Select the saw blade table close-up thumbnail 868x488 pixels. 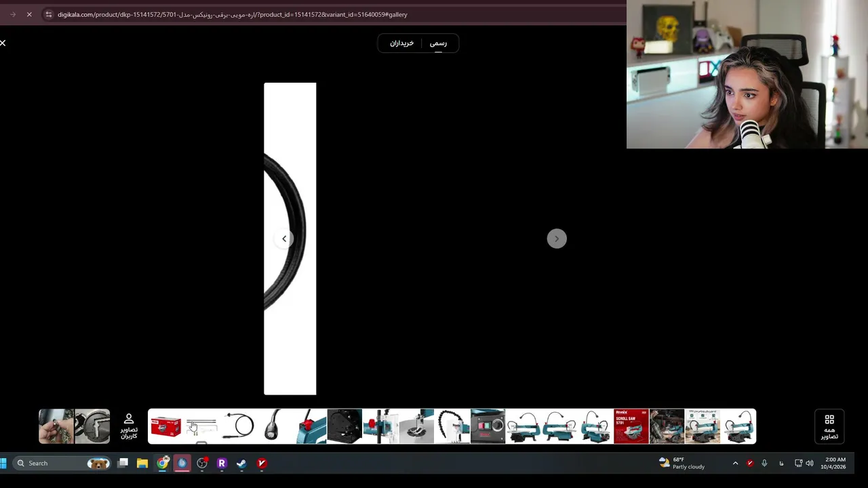click(x=416, y=426)
